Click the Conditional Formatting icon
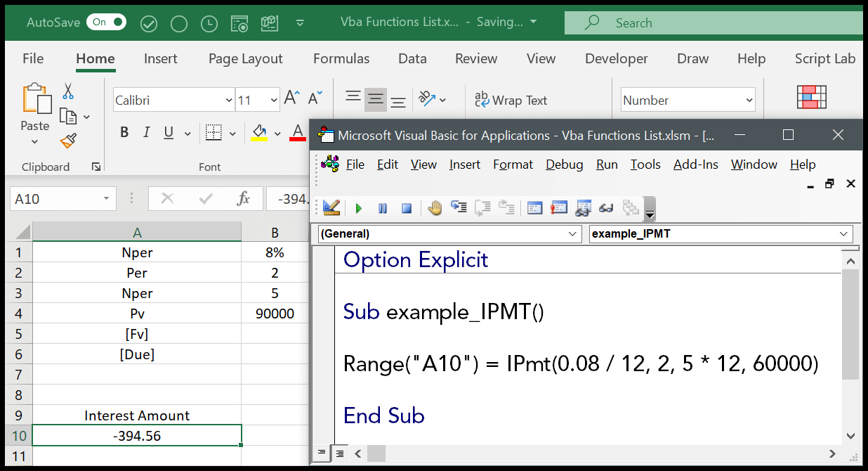Image resolution: width=868 pixels, height=471 pixels. [811, 97]
